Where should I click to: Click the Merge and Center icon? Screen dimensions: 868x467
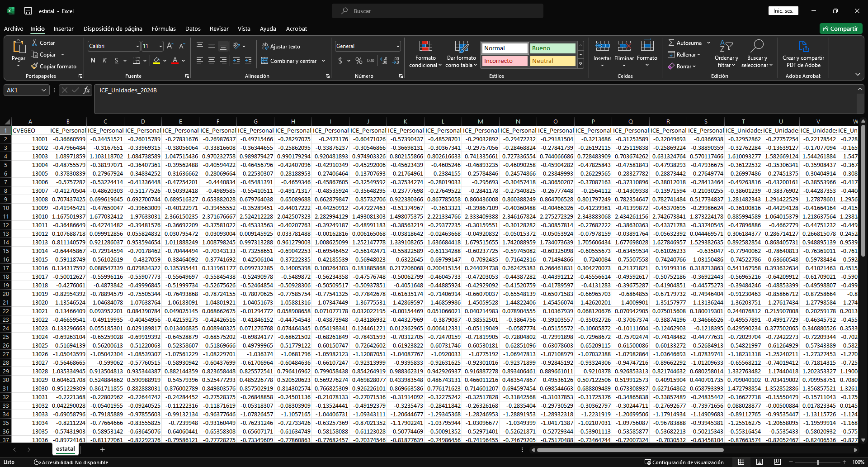click(x=265, y=61)
